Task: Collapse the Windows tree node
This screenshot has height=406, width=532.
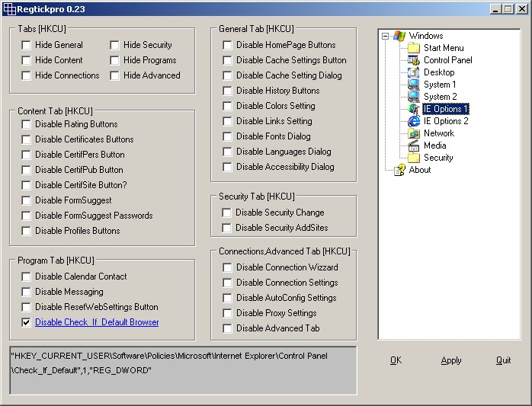Action: coord(386,36)
